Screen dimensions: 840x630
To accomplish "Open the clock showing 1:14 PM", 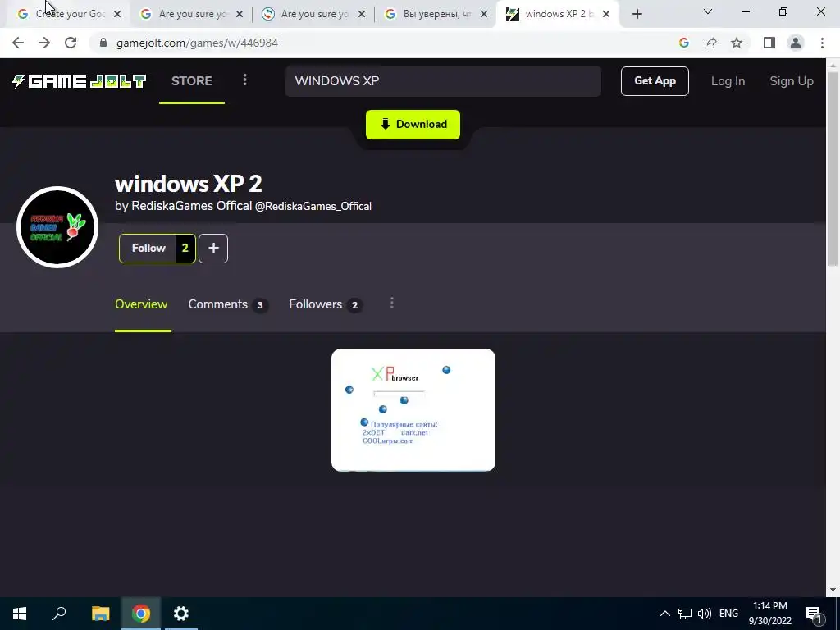I will (770, 614).
